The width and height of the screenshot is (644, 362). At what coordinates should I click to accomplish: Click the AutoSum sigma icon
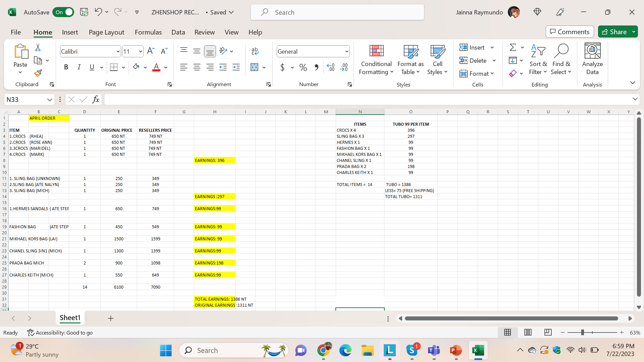513,47
